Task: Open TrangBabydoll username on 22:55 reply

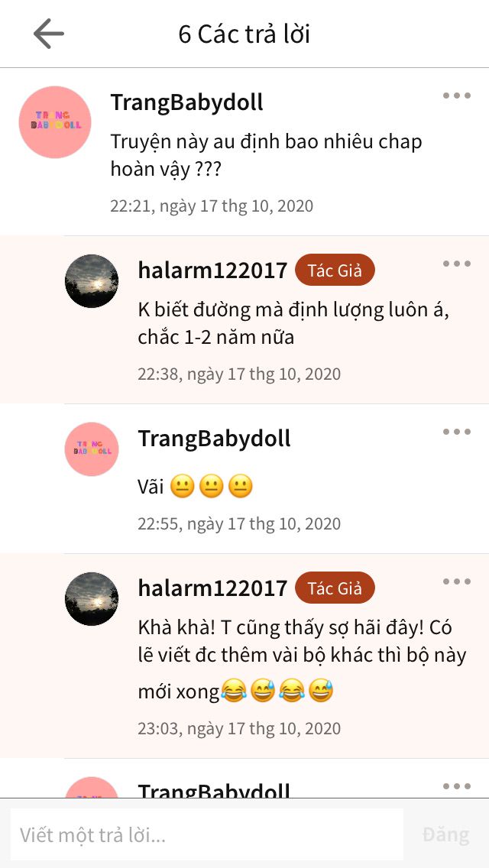Action: [x=214, y=439]
